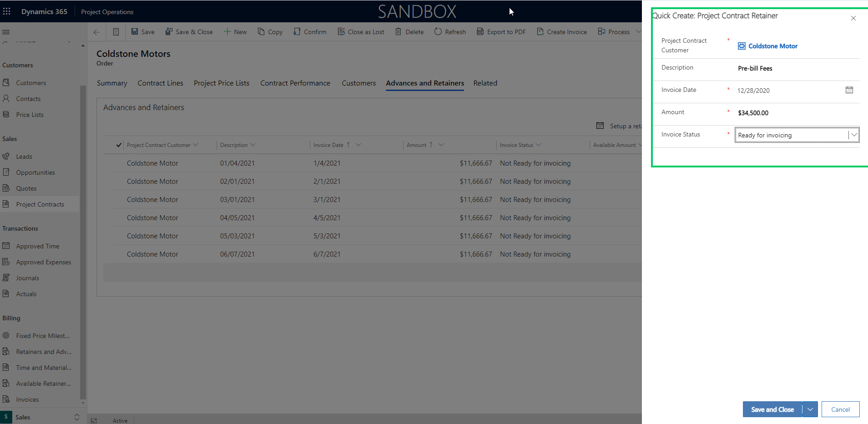The width and height of the screenshot is (868, 424).
Task: Click the Export to PDF icon
Action: [480, 32]
